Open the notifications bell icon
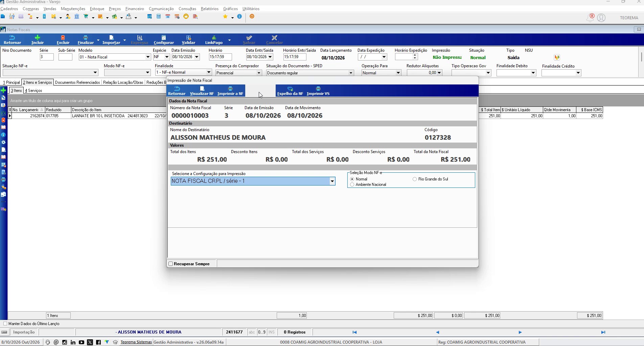This screenshot has width=644, height=346. coord(590,18)
